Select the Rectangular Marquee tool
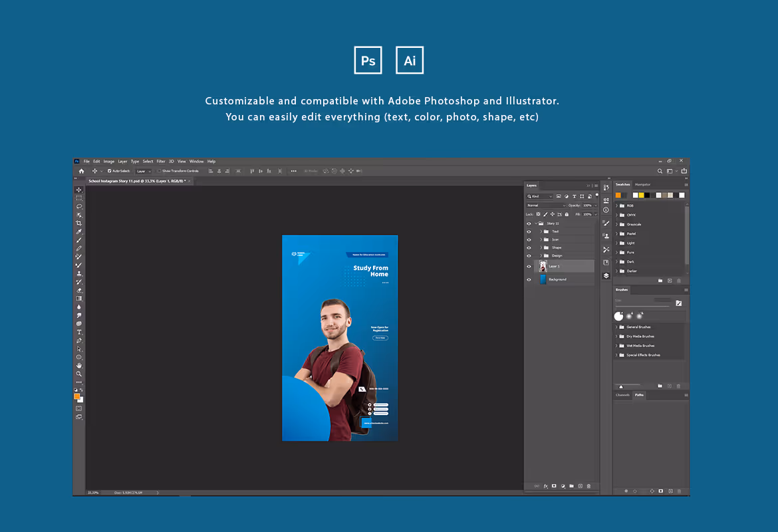The image size is (778, 532). [79, 198]
